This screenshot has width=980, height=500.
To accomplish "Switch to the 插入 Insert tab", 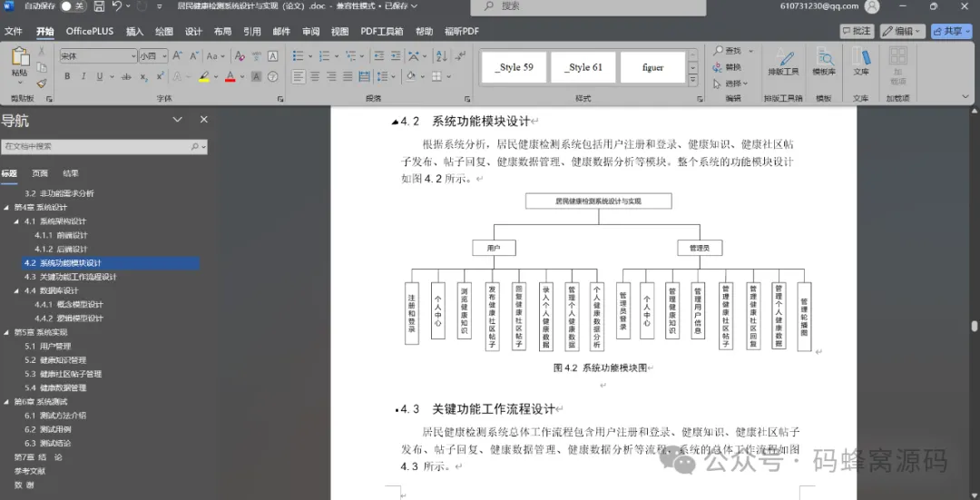I will pyautogui.click(x=134, y=31).
